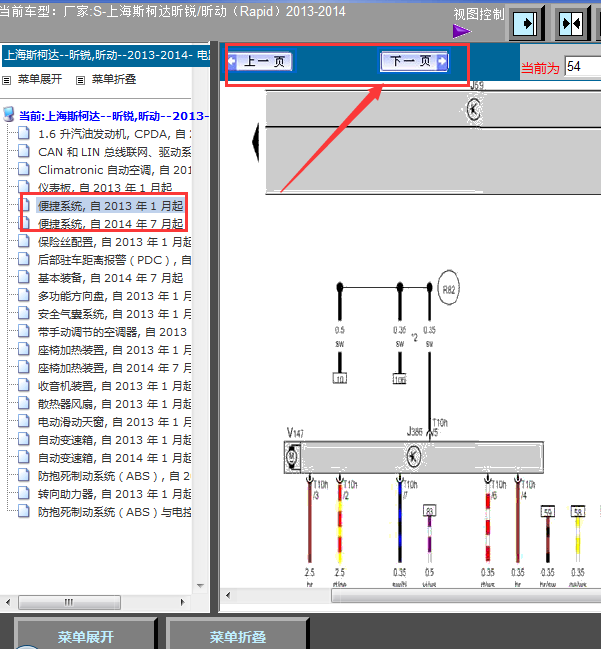Click document icon beside CAN 和 LIN
Screen dimensions: 601x649
click(x=24, y=151)
